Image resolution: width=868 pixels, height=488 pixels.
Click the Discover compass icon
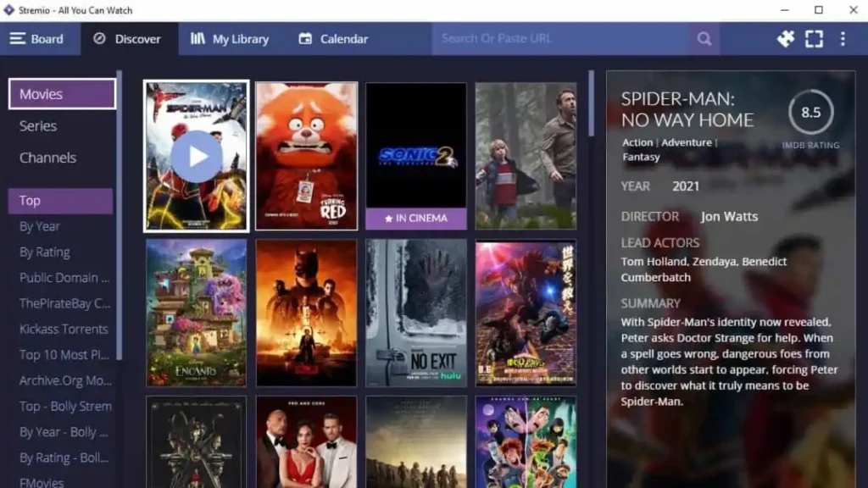(99, 39)
